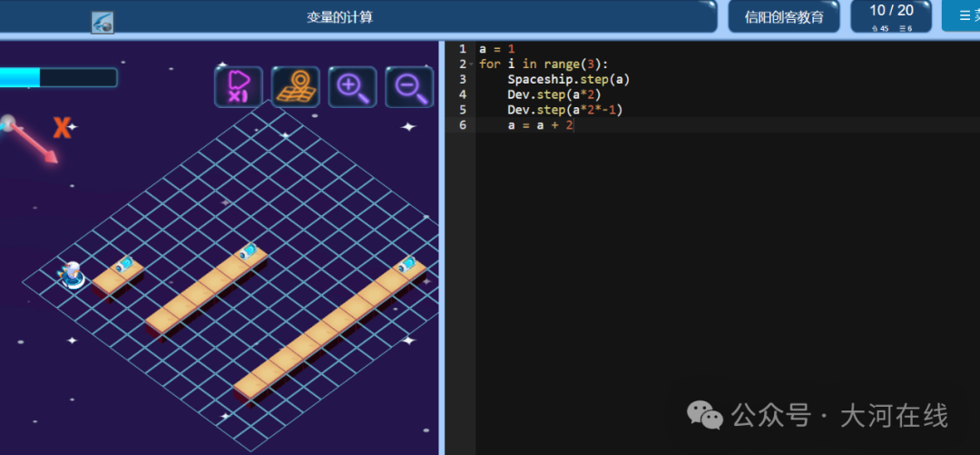Screen dimensions: 980x455
Task: Click the spaceship avatar icon in header
Action: coord(103,23)
